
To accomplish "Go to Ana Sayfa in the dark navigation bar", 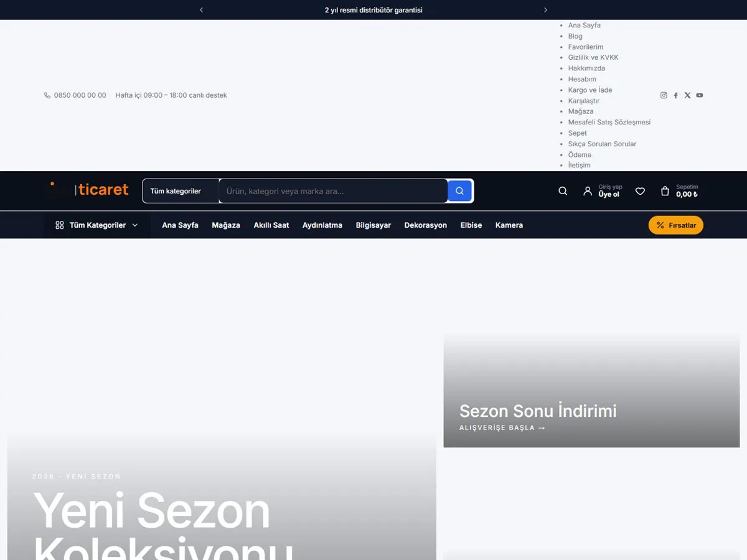I will coord(180,225).
